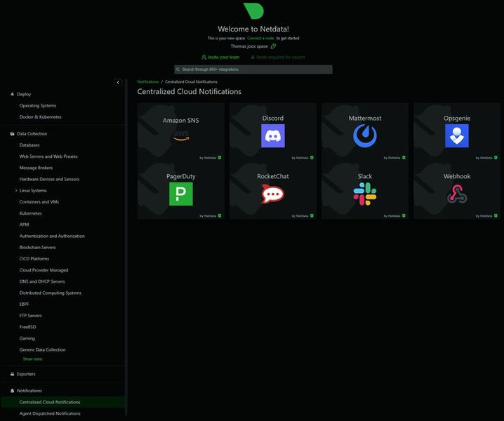
Task: Click the Exporters section icon
Action: click(12, 374)
